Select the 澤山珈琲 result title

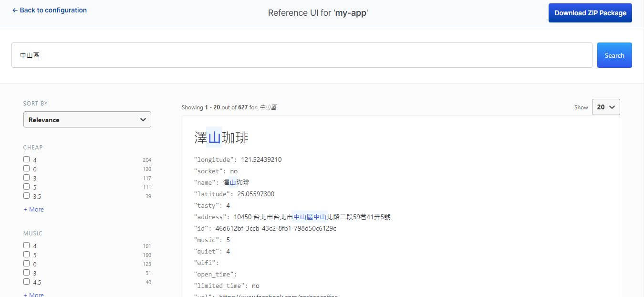tap(221, 138)
